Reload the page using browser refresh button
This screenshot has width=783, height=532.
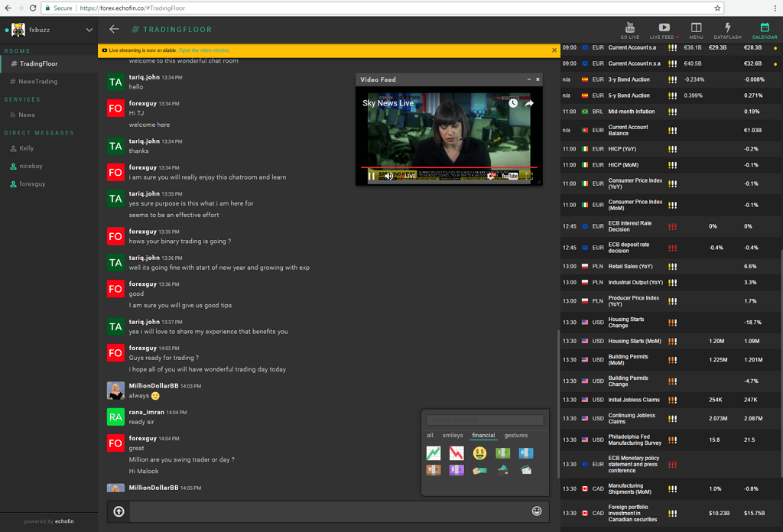[33, 8]
